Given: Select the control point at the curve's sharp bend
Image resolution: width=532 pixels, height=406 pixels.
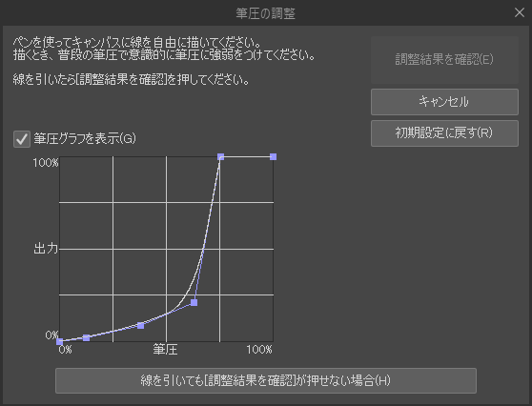Looking at the screenshot, I should [194, 302].
